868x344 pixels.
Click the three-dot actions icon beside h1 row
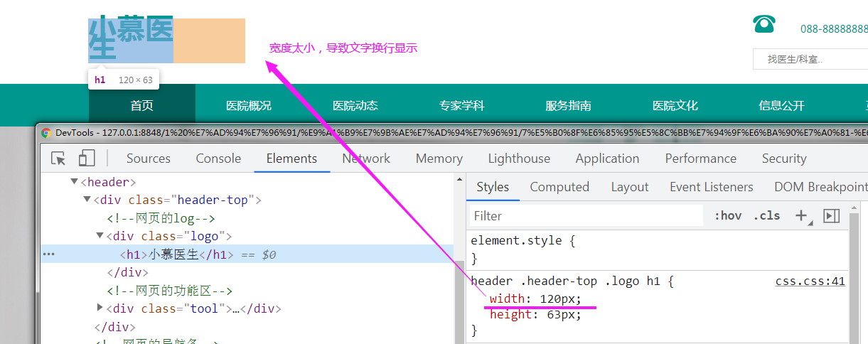48,254
